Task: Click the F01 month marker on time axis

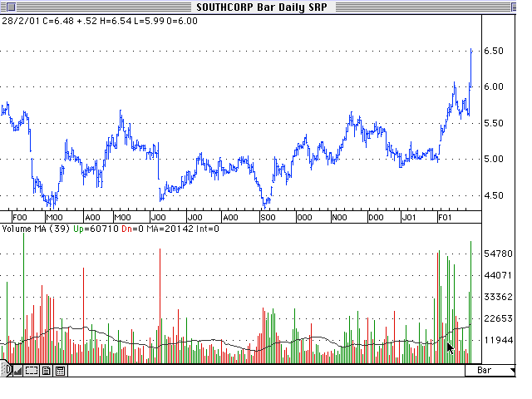Action: coord(445,218)
